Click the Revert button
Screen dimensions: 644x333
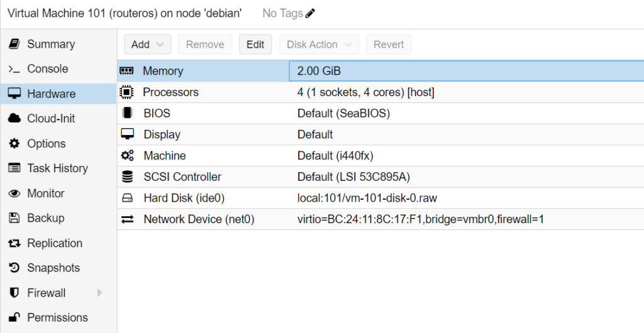click(389, 44)
